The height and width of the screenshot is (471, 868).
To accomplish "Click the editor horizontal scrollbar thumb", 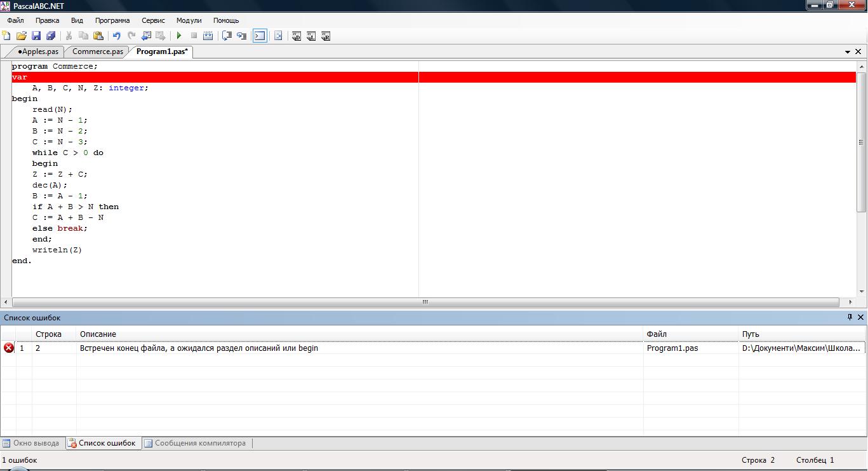I will (425, 303).
